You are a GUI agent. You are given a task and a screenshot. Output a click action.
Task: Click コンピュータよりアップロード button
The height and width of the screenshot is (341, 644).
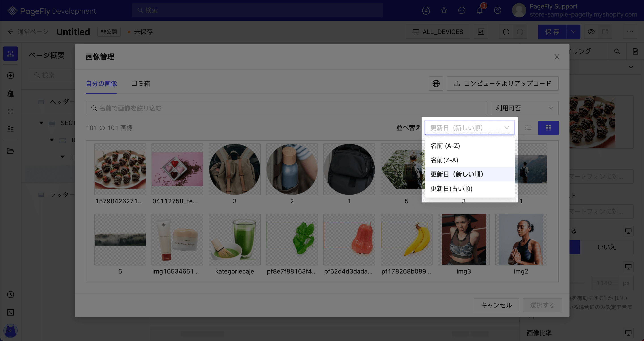pyautogui.click(x=503, y=83)
